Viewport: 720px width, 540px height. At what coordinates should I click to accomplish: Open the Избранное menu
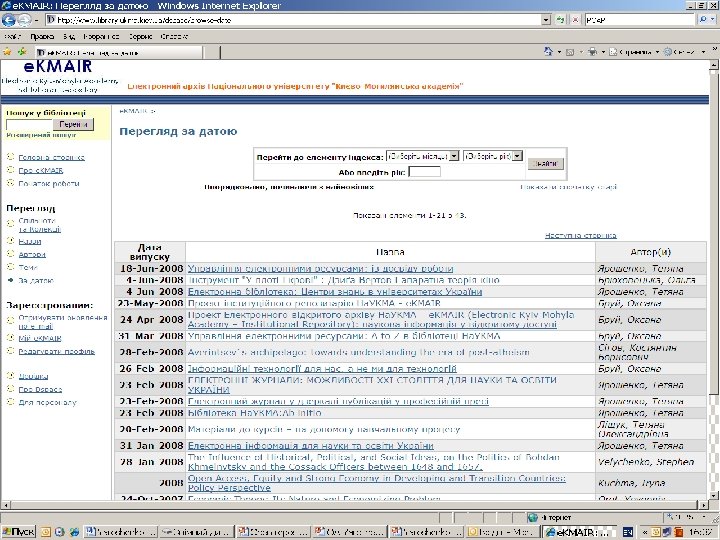click(101, 36)
